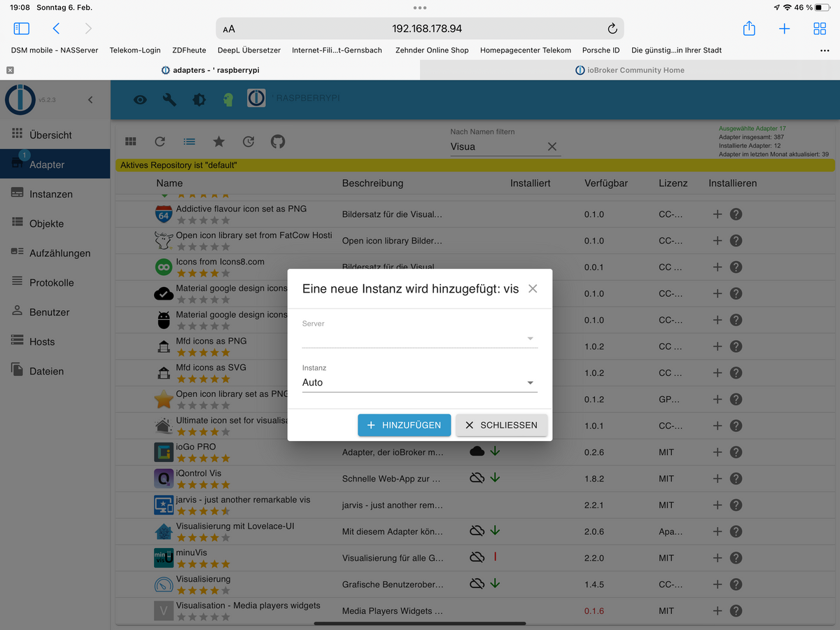840x630 pixels.
Task: Click crossed cloud icon in iQontrol Vis row
Action: (477, 478)
